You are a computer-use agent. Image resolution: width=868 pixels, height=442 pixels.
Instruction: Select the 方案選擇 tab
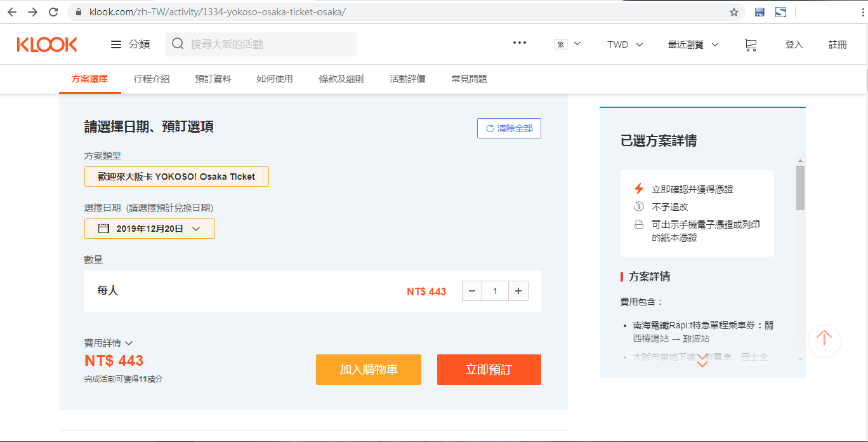pyautogui.click(x=89, y=79)
